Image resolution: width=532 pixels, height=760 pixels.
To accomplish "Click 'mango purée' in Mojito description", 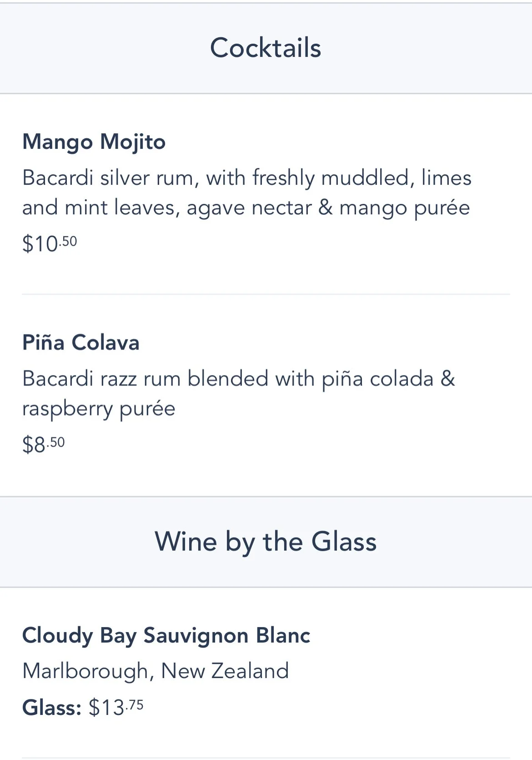I will coord(405,208).
